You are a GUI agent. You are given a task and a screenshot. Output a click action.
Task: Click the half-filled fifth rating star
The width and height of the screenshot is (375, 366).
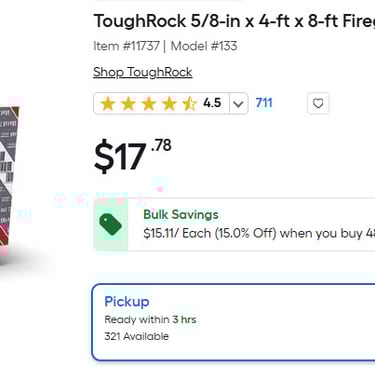(x=190, y=104)
